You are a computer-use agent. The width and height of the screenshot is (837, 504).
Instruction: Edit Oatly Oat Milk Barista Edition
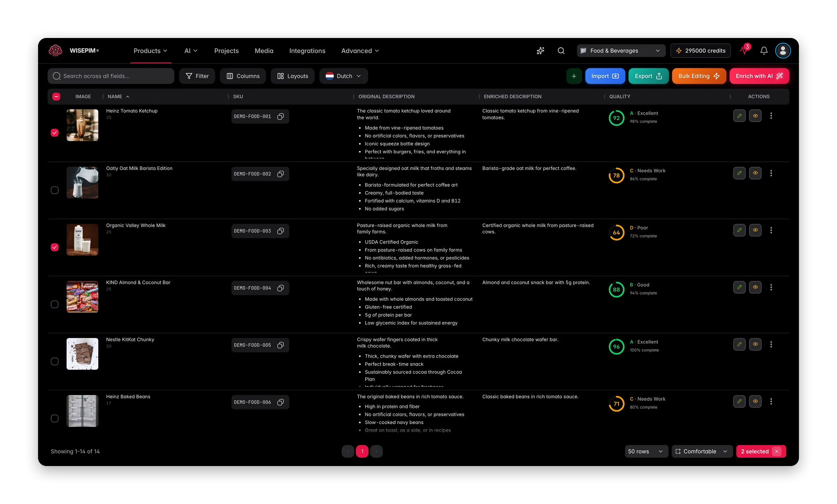[x=739, y=173]
